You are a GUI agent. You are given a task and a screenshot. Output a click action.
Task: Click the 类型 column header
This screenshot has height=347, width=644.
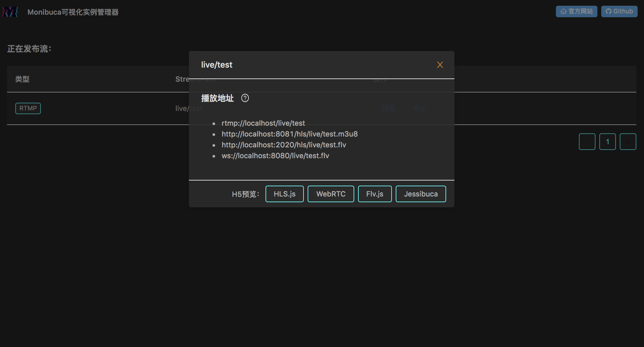pos(22,79)
